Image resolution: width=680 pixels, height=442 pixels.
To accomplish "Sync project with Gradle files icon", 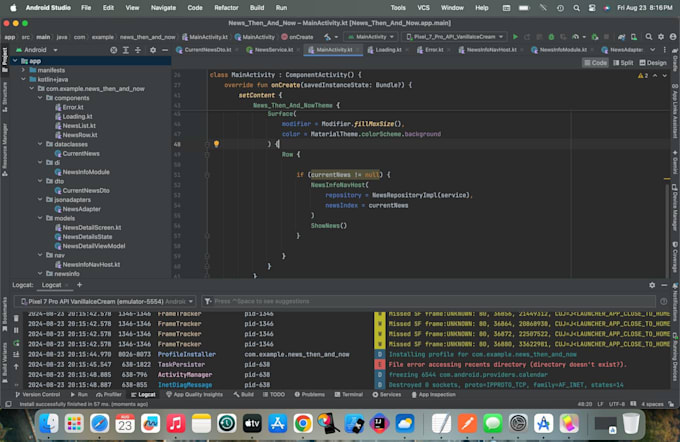I will (x=621, y=37).
